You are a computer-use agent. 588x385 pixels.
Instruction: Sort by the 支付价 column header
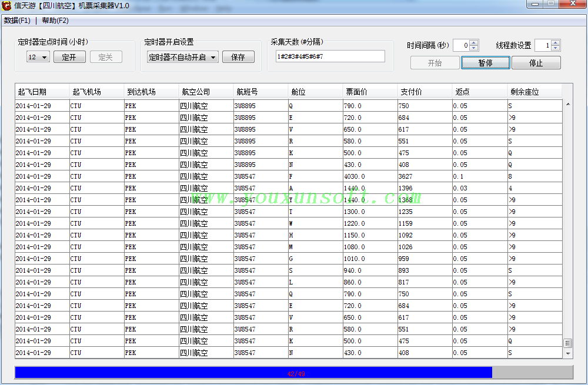425,92
